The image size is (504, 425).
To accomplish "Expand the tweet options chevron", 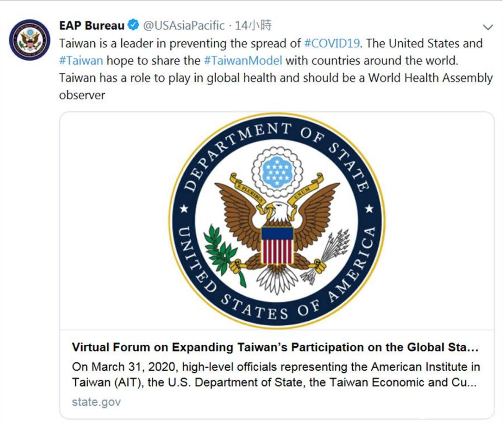I will [x=488, y=27].
